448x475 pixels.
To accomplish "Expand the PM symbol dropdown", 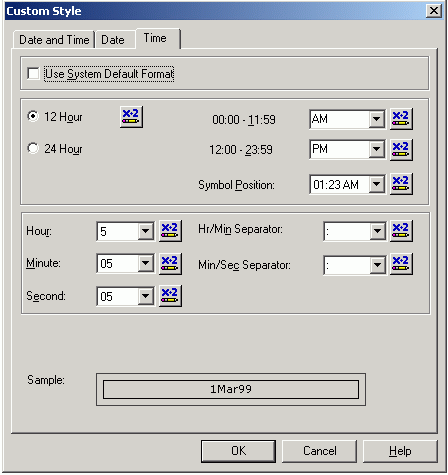I will click(x=377, y=149).
